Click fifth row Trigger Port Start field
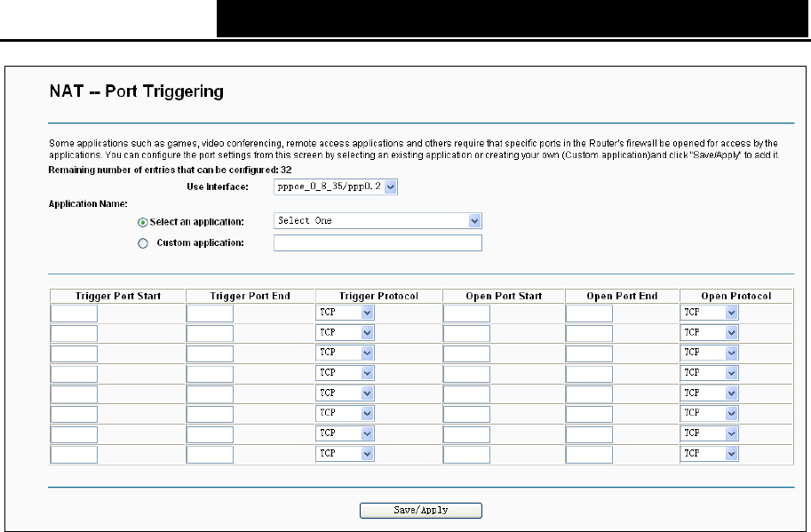Image resolution: width=811 pixels, height=532 pixels. click(74, 394)
